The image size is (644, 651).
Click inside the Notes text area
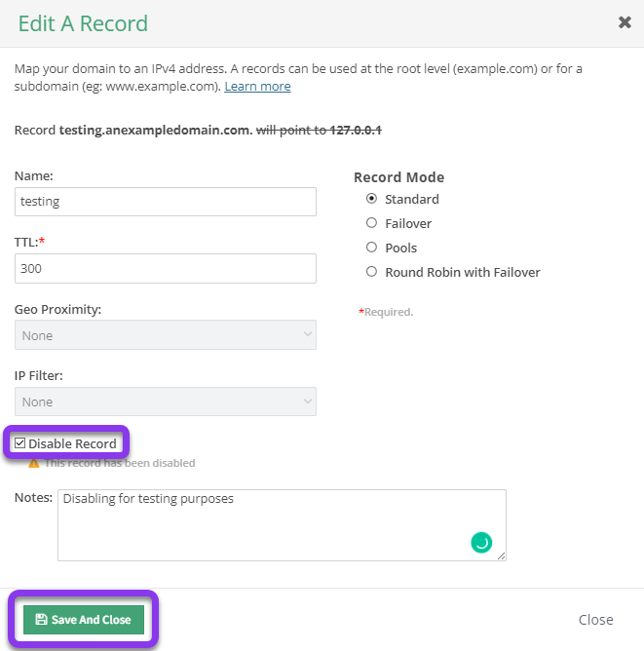click(282, 525)
